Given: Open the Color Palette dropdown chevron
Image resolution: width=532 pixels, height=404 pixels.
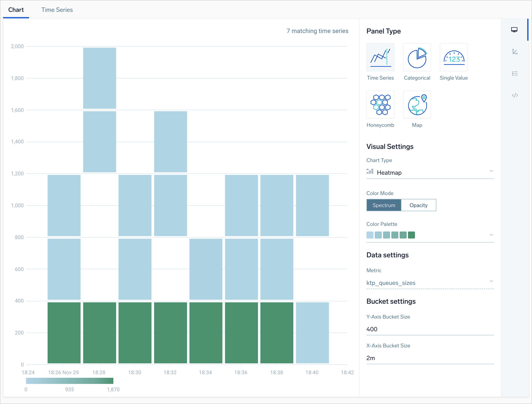Looking at the screenshot, I should (491, 235).
